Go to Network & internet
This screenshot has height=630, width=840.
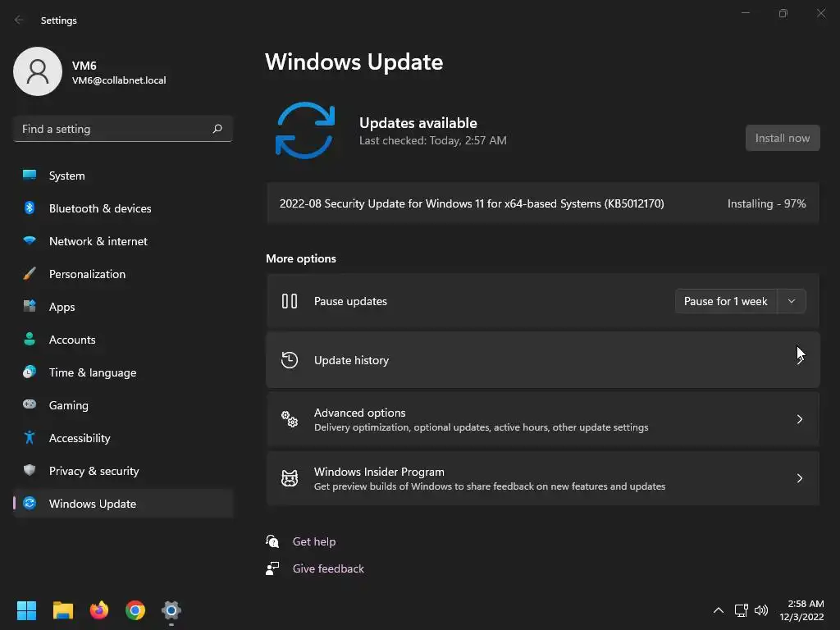pyautogui.click(x=123, y=241)
